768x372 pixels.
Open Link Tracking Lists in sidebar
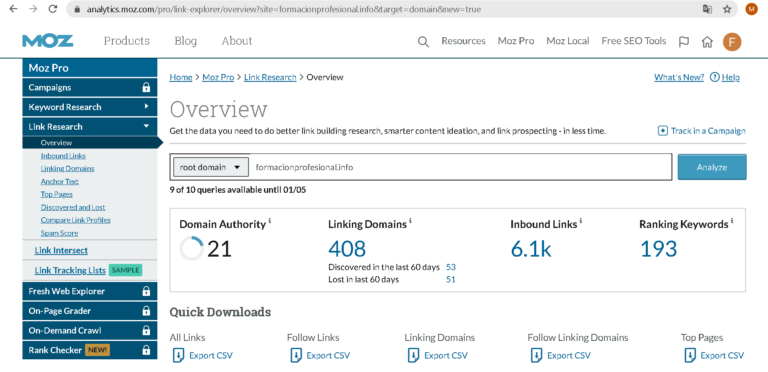click(70, 270)
